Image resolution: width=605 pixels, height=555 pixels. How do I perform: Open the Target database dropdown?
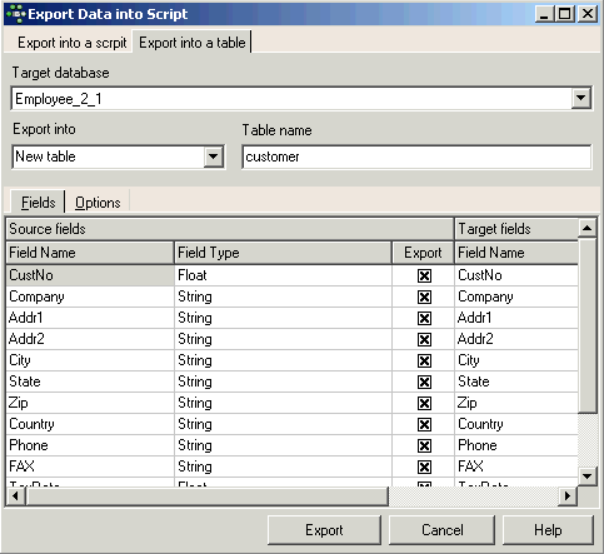(582, 98)
